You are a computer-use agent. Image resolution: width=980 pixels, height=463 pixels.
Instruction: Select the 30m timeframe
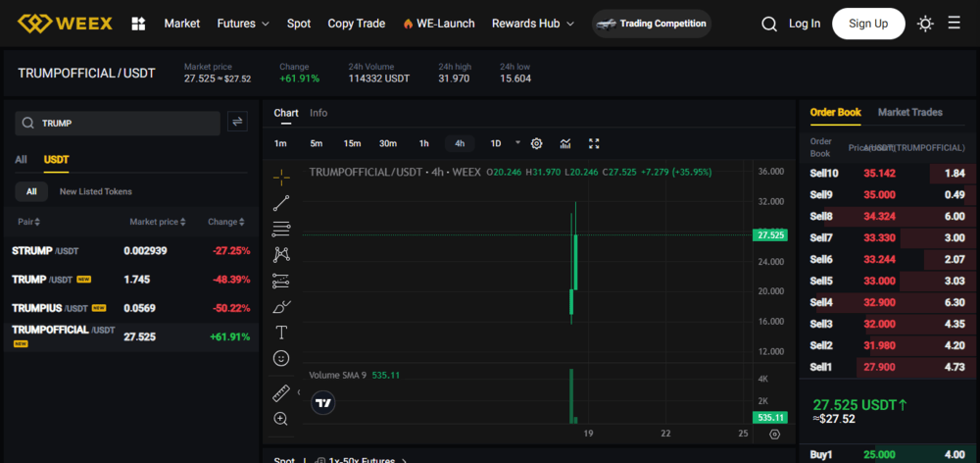[x=388, y=144]
